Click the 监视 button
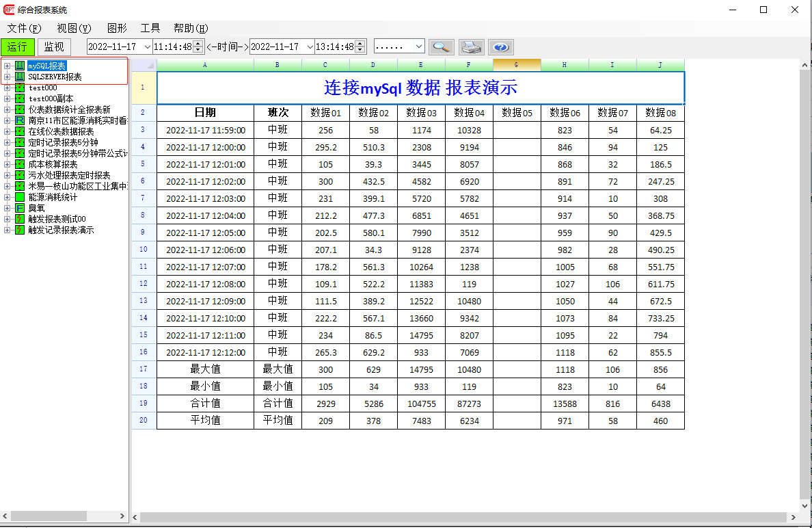 point(54,47)
